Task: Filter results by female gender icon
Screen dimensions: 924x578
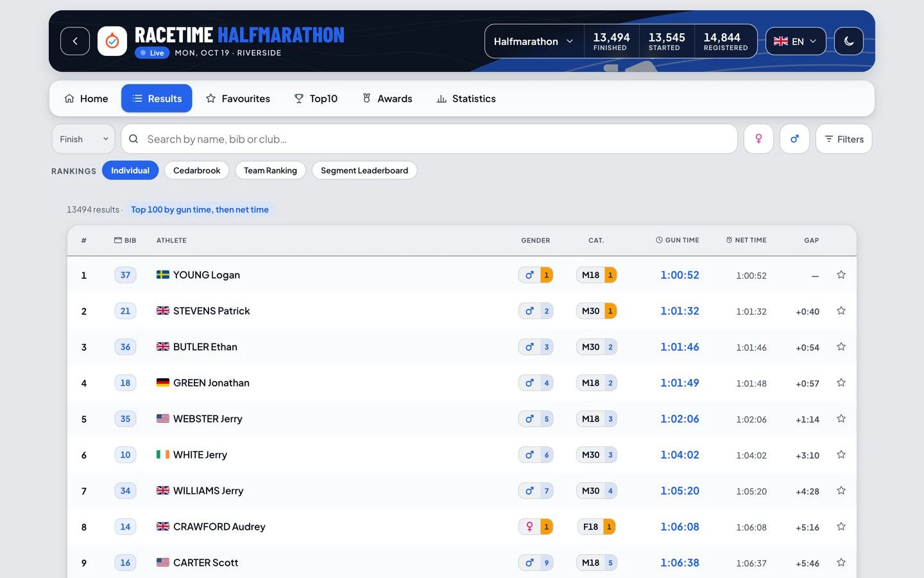Action: [x=758, y=139]
